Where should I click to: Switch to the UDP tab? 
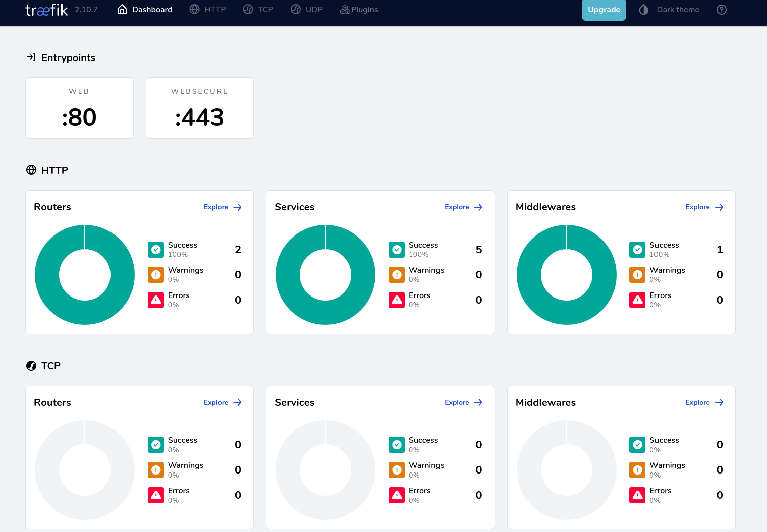(306, 10)
